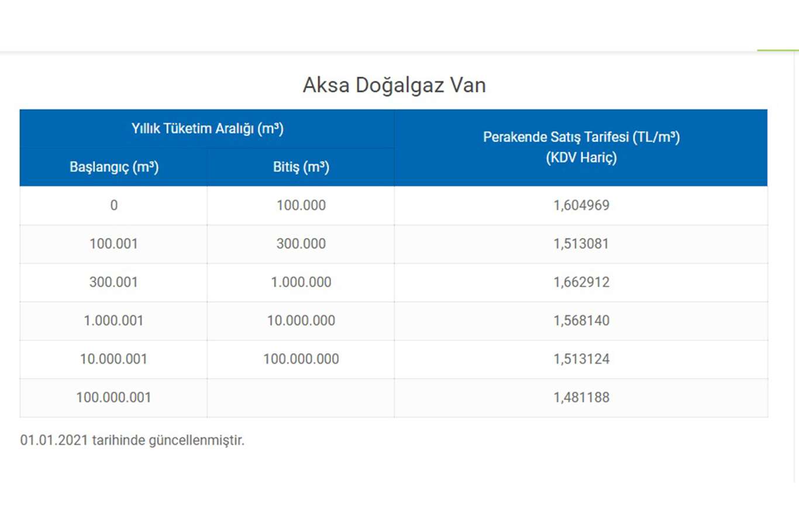
Task: Click the 300.001 start cell
Action: coord(113,282)
